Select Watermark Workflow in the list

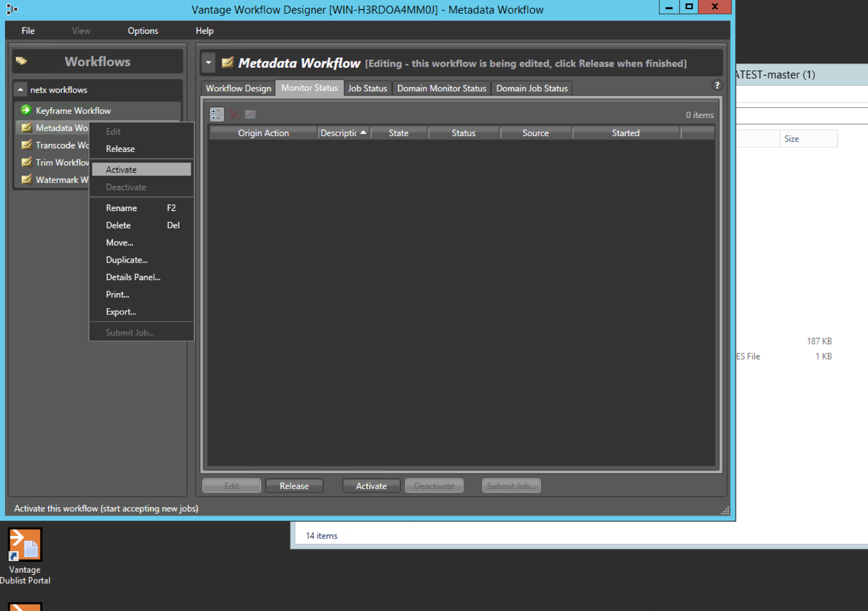[53, 180]
